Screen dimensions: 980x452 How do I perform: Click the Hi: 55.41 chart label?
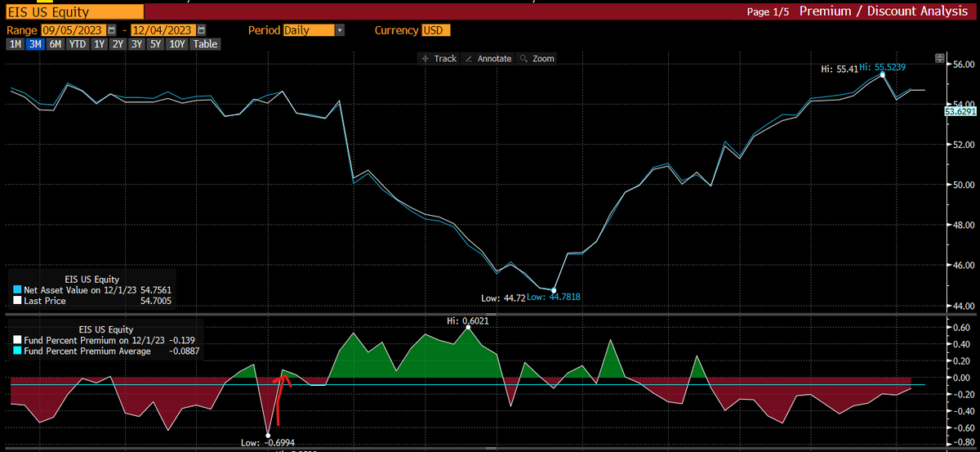tap(839, 69)
